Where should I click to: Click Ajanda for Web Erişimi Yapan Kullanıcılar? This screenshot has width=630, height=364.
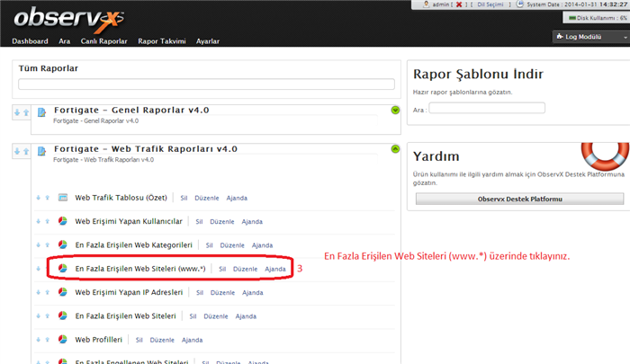[x=252, y=221]
